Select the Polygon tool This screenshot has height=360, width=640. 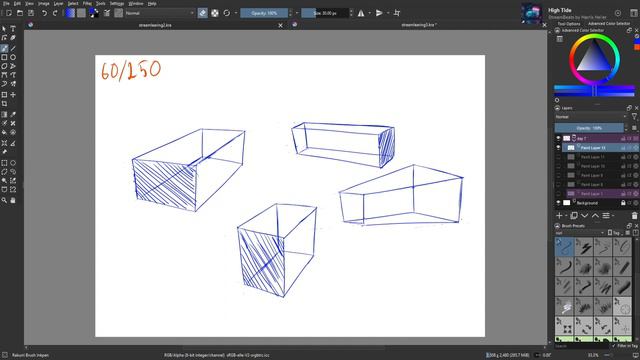(x=4, y=66)
